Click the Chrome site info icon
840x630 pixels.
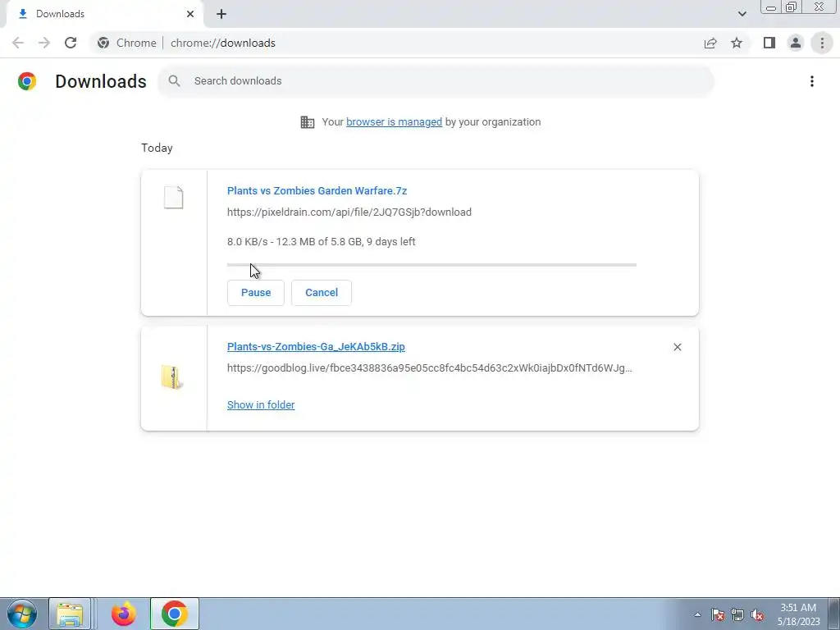coord(103,43)
